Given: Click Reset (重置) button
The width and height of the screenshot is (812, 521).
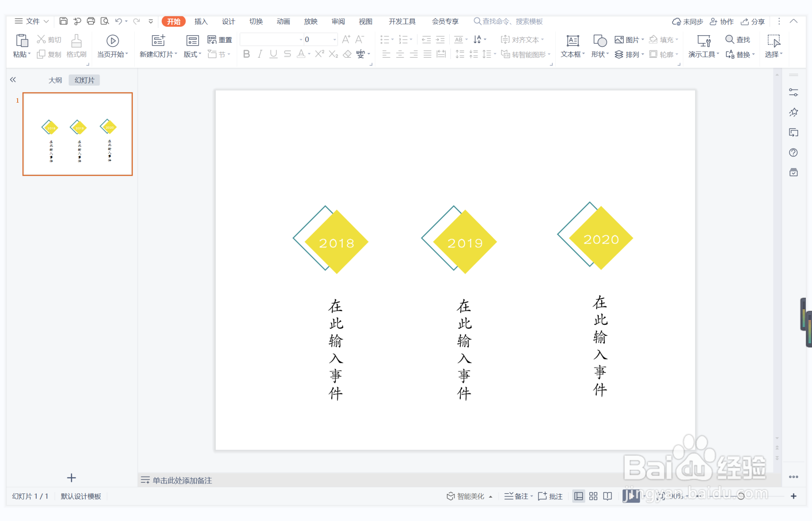Looking at the screenshot, I should click(220, 39).
